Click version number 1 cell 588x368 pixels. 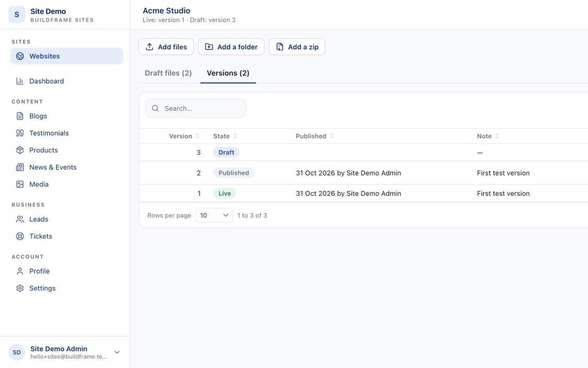pyautogui.click(x=199, y=193)
